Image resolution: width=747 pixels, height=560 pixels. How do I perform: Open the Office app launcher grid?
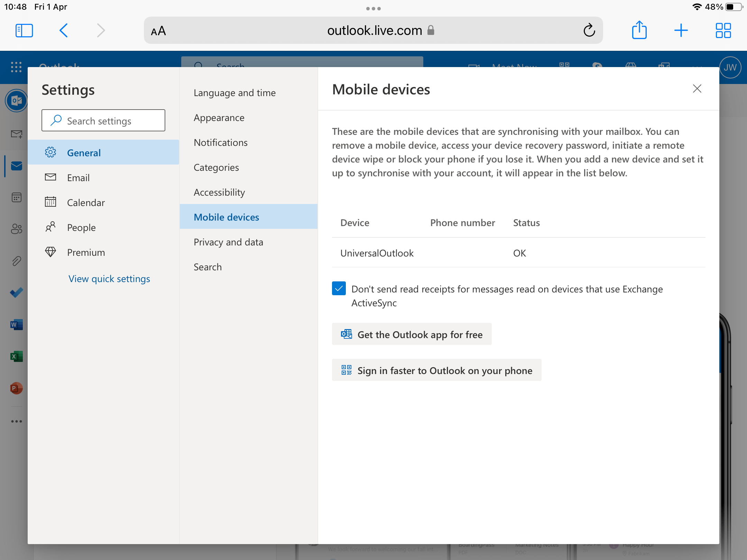point(16,67)
